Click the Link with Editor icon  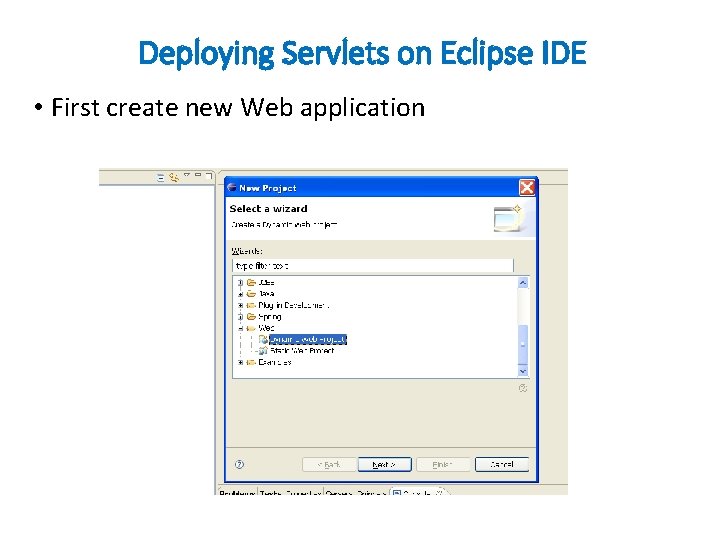tap(174, 177)
